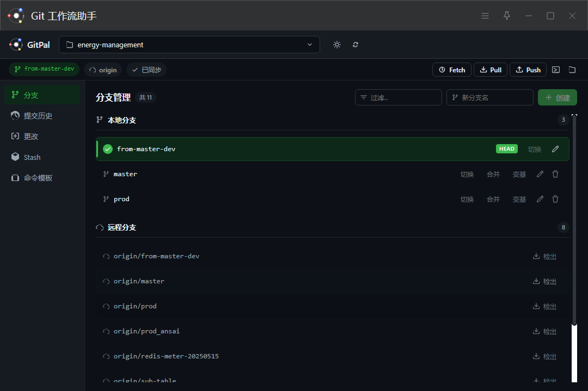Click the 已同步 status pill

[x=146, y=70]
